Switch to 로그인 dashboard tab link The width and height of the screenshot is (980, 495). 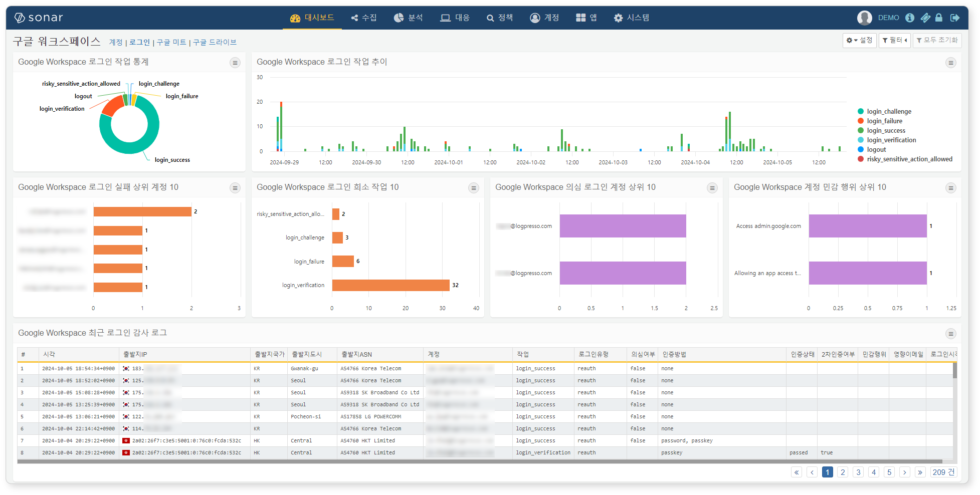point(139,43)
